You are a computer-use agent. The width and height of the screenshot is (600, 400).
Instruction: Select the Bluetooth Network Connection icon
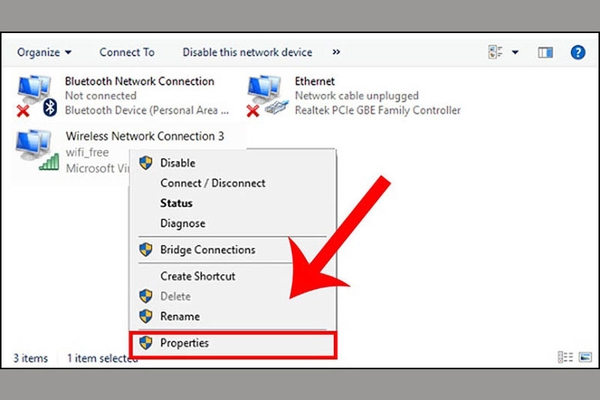(37, 96)
